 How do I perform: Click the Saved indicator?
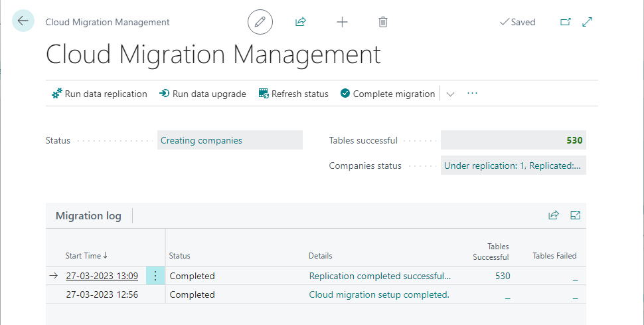coord(517,22)
